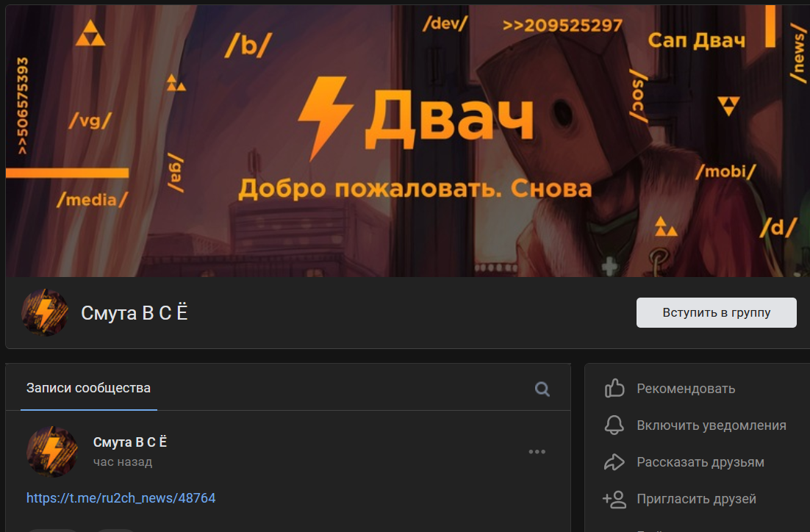Open the t.me/ru2ch_news/48764 link
The width and height of the screenshot is (810, 532).
point(121,498)
